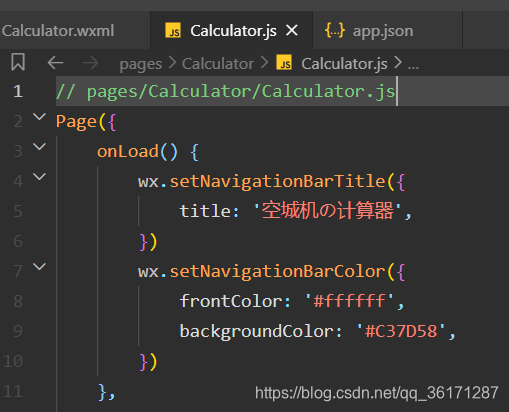This screenshot has width=509, height=412.
Task: Click setNavigationBarTitle in the code
Action: [277, 182]
